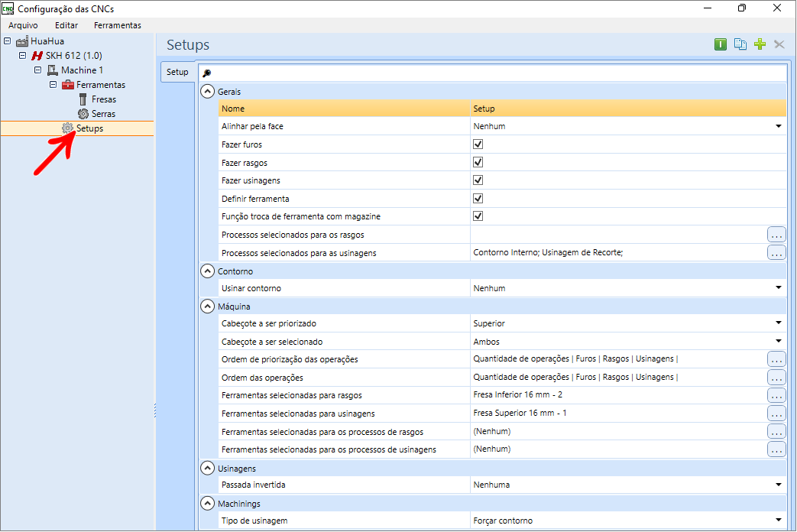Click ellipsis for Ferramentas para processos de rasgos
This screenshot has width=797, height=532.
[x=776, y=432]
